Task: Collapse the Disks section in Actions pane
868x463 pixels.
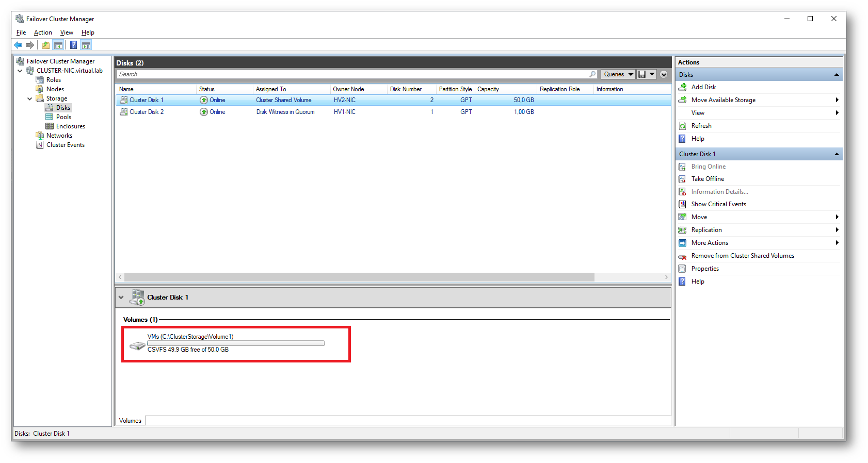Action: [837, 75]
